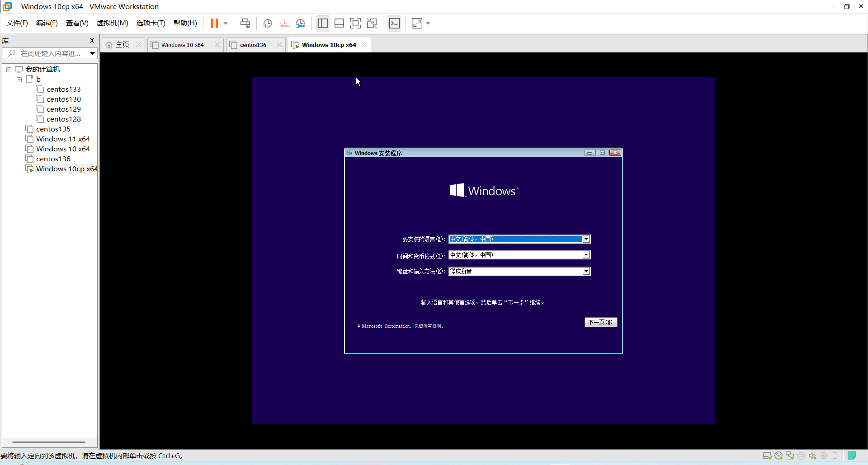The height and width of the screenshot is (465, 868).
Task: Switch to full screen mode
Action: coord(355,23)
